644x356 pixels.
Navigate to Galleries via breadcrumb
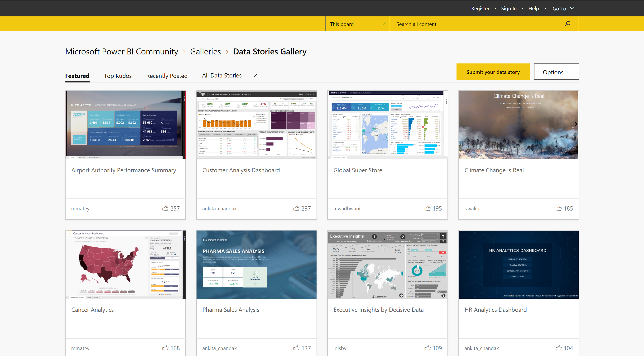click(206, 52)
